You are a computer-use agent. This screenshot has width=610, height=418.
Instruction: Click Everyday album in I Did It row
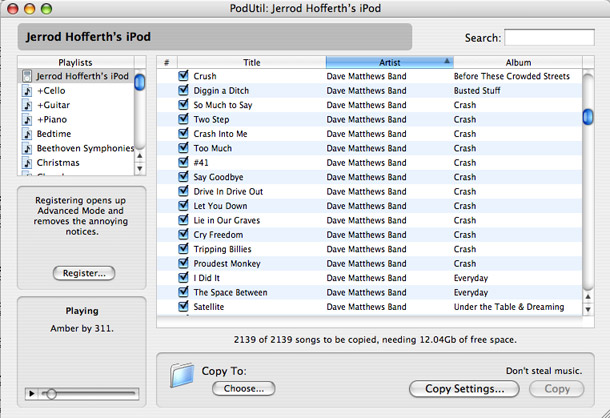click(471, 278)
